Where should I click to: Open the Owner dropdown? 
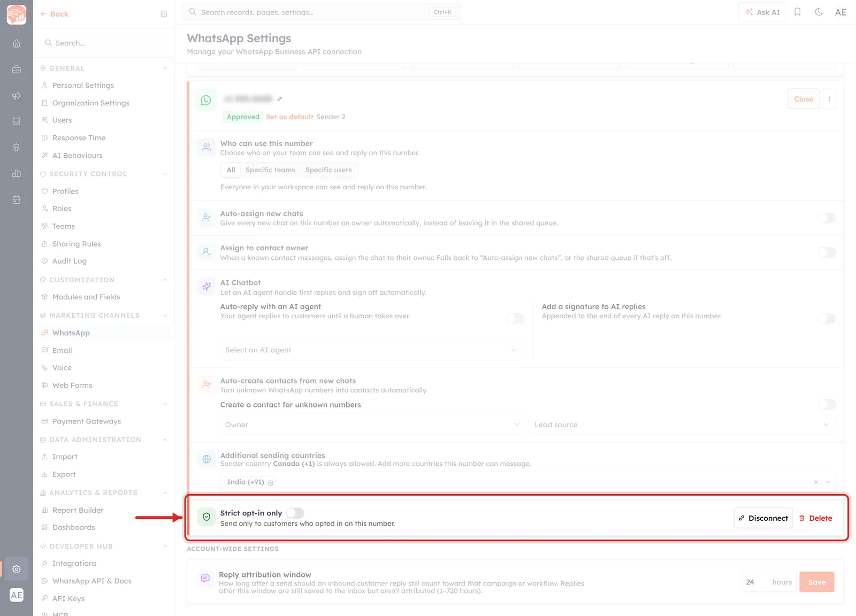click(371, 425)
